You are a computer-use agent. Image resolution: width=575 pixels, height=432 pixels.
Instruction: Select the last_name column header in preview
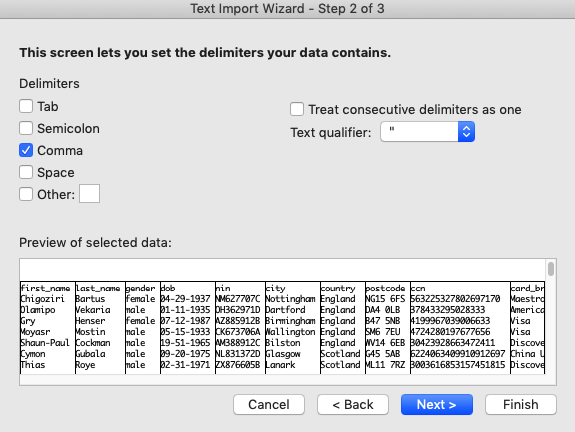(x=98, y=288)
